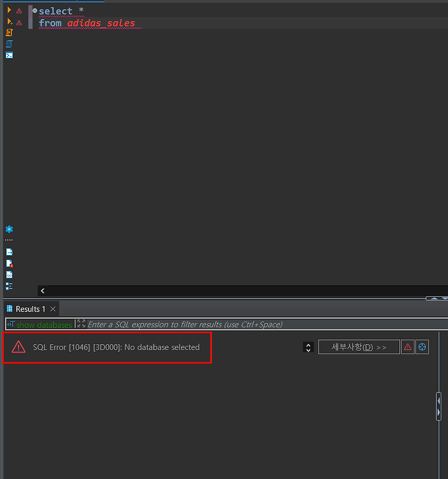Click the red alert icon next to the details button
Viewport: 448px width, 479px height.
(x=408, y=347)
